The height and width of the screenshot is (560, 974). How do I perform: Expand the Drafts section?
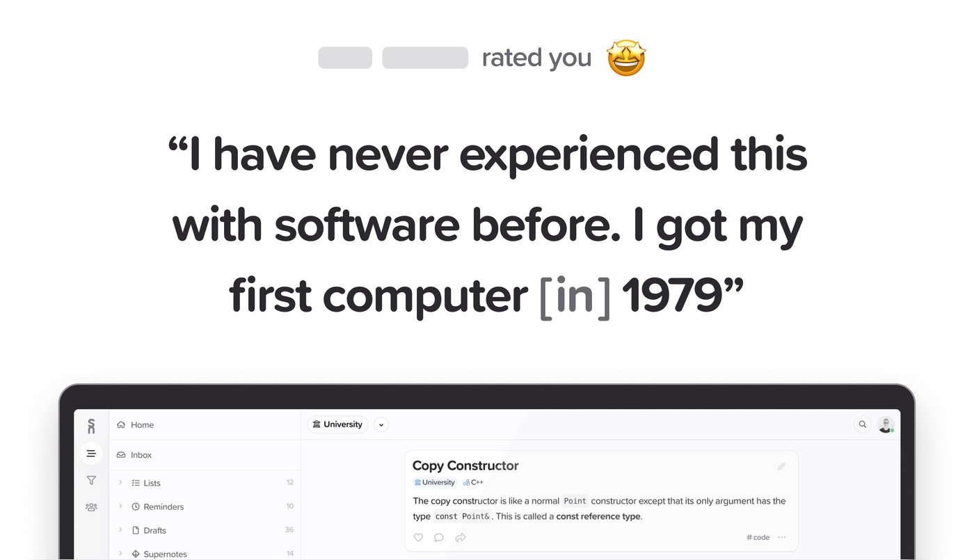[120, 530]
